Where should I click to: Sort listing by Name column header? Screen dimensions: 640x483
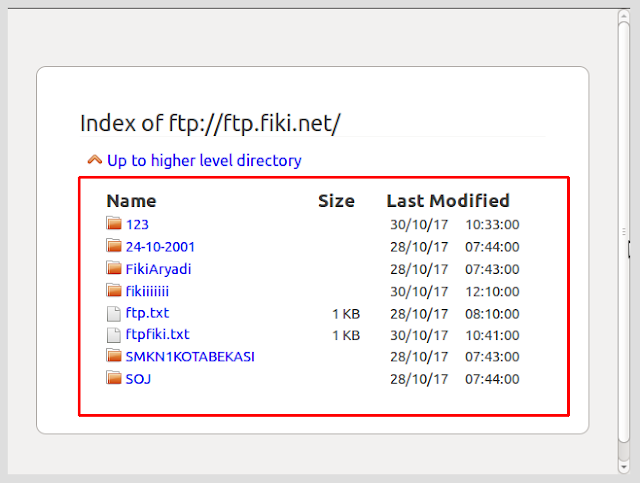[x=131, y=201]
